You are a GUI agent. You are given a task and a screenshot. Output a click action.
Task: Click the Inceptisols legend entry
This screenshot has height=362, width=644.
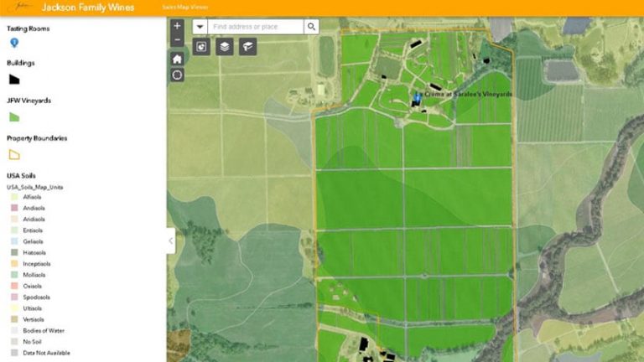point(37,264)
